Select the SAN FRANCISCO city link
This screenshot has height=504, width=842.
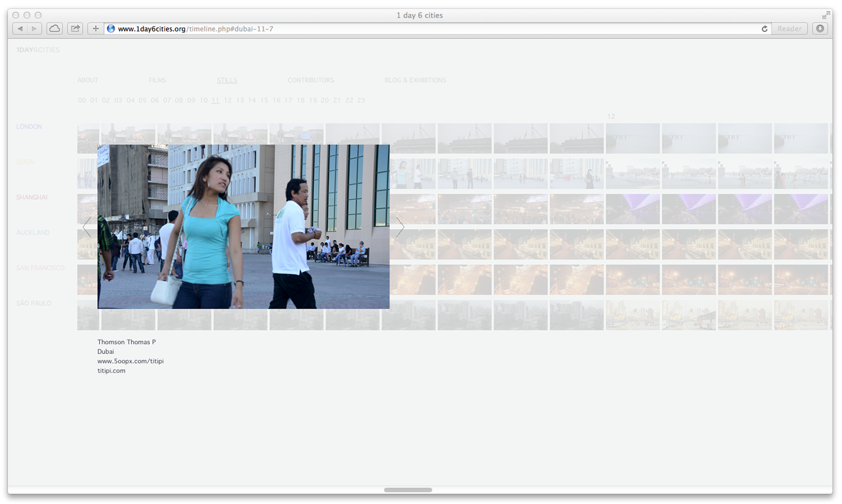[40, 268]
